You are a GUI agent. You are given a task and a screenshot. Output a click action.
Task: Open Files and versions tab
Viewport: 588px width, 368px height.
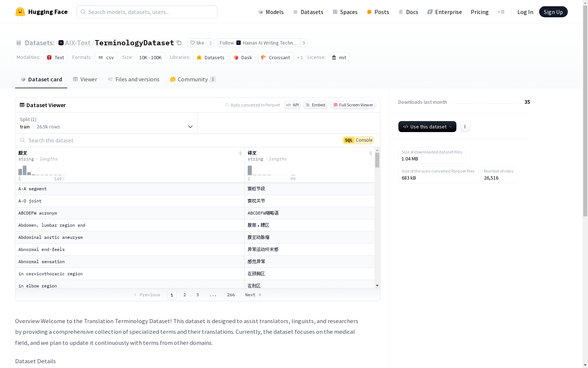point(133,79)
